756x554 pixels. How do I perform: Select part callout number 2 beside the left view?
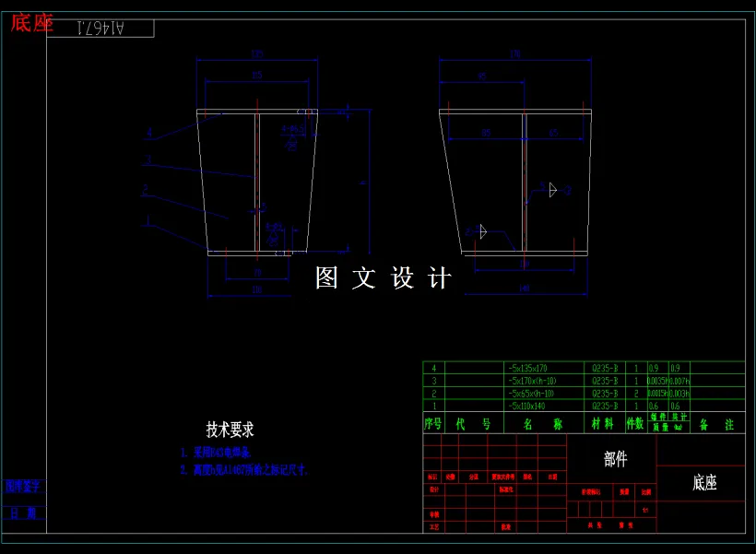click(x=145, y=189)
